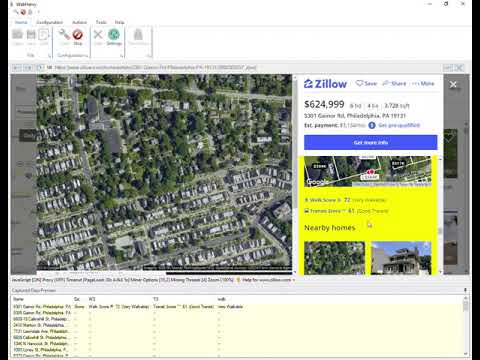Click the Very Walkable cell in the walk column
This screenshot has width=480, height=360.
tap(230, 306)
